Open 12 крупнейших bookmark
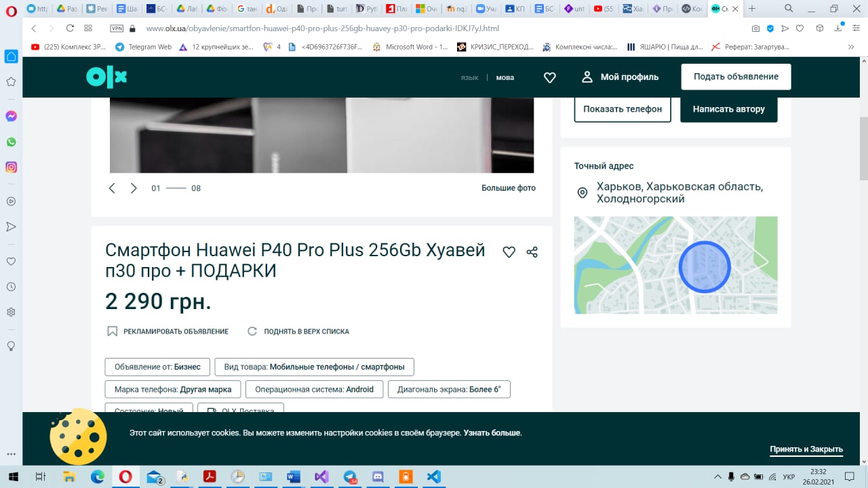 pos(218,47)
